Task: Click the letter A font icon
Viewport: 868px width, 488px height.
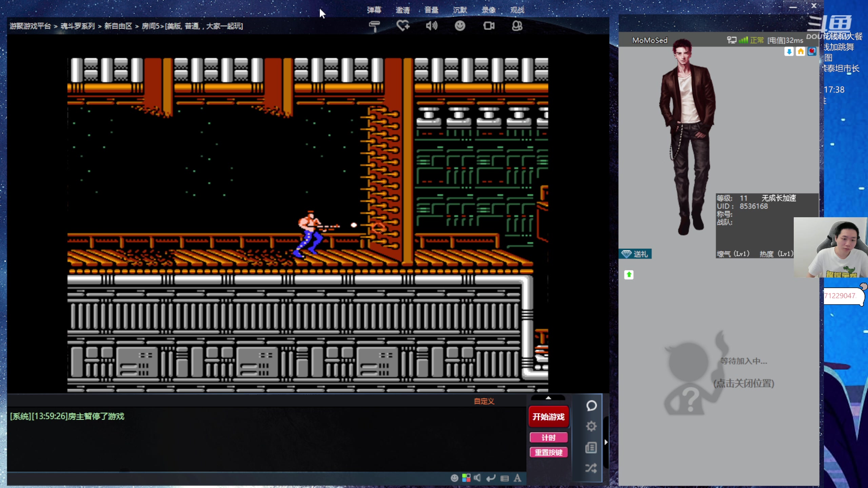Action: [517, 478]
